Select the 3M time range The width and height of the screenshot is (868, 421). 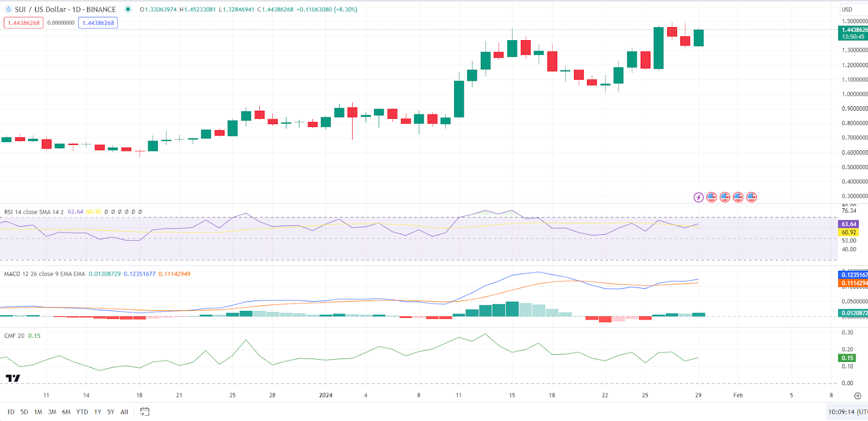click(52, 412)
